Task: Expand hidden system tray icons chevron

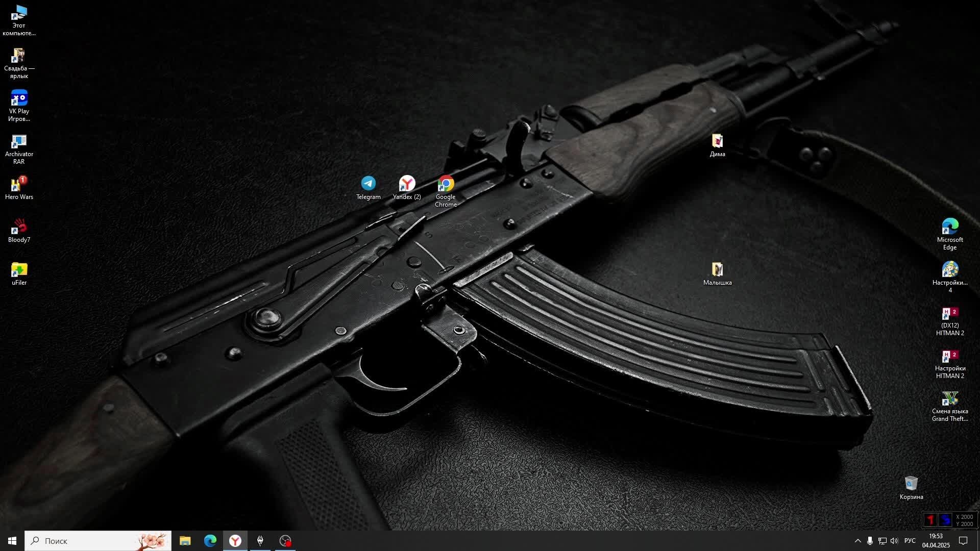Action: [857, 541]
